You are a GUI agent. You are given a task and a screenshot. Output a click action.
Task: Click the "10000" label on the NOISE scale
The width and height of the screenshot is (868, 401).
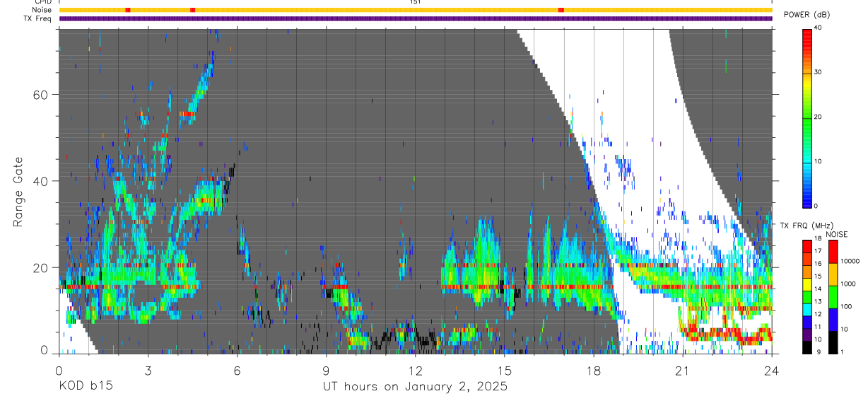click(850, 261)
